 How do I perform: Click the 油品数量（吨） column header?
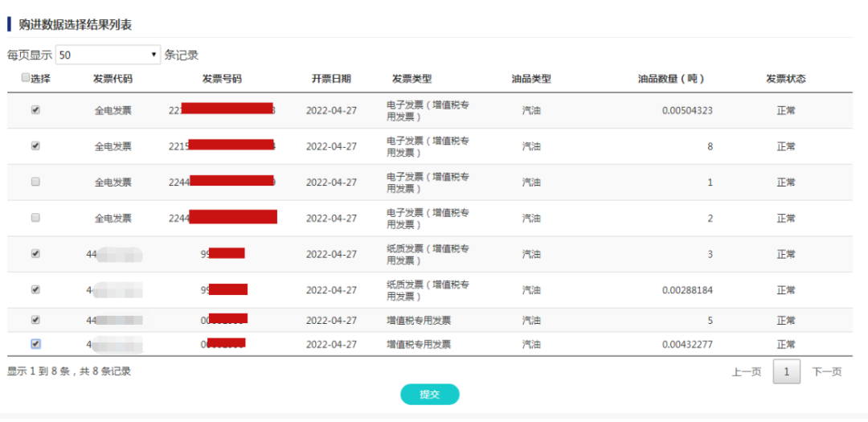pyautogui.click(x=671, y=79)
